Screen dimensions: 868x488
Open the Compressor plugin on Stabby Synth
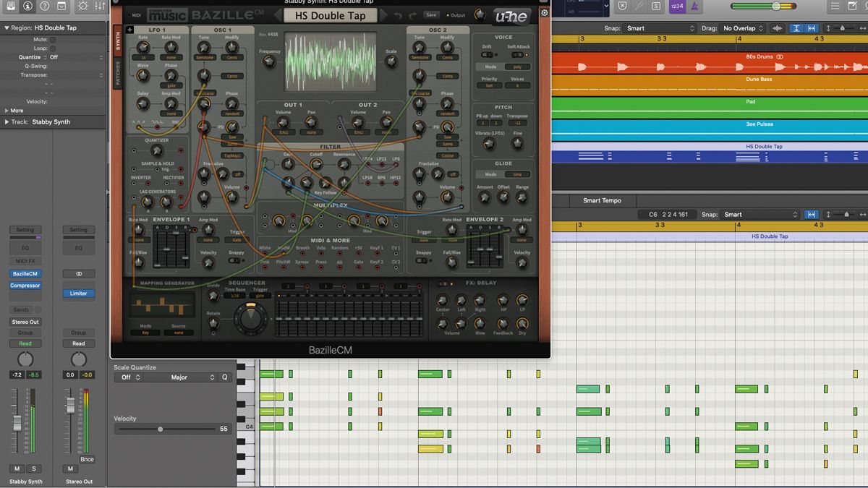tap(25, 285)
